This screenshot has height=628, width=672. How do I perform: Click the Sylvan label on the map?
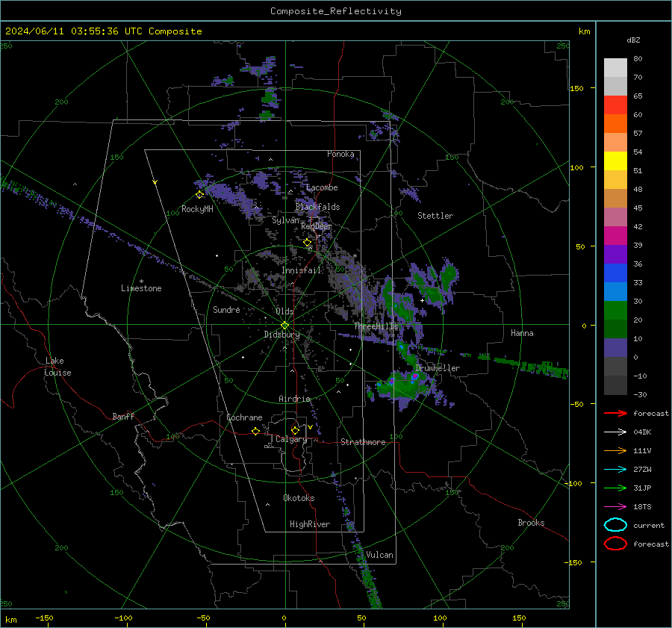click(285, 220)
